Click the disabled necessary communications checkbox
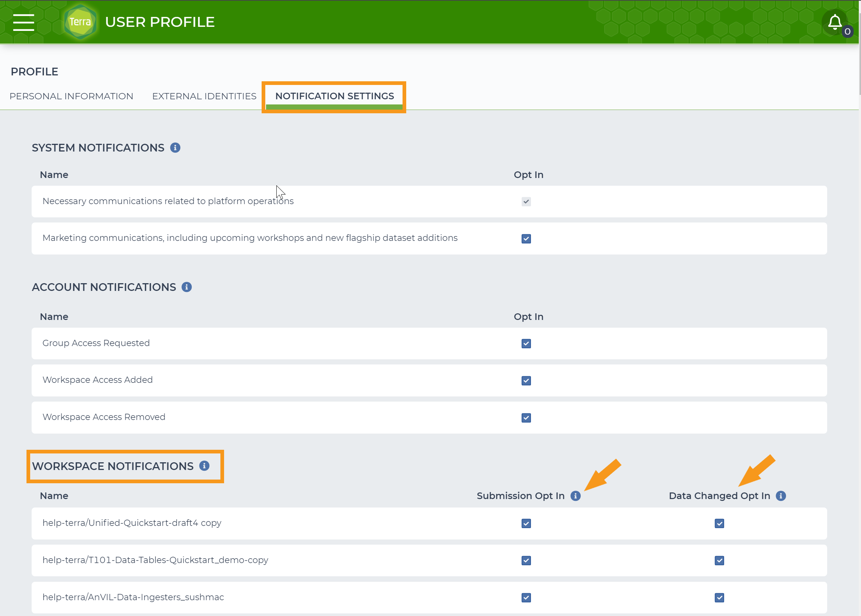 click(x=526, y=202)
